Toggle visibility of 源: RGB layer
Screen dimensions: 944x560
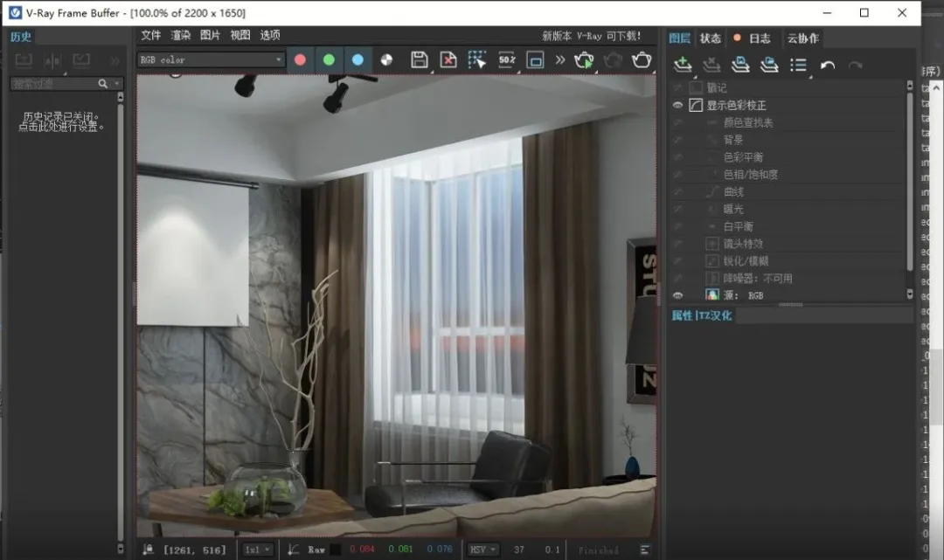point(678,295)
